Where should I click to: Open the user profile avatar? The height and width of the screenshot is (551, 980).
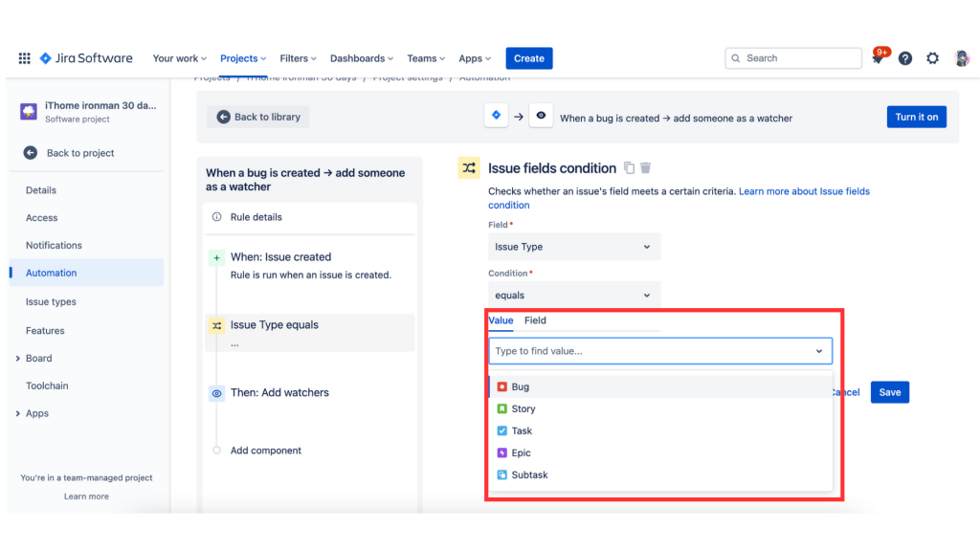pyautogui.click(x=962, y=58)
